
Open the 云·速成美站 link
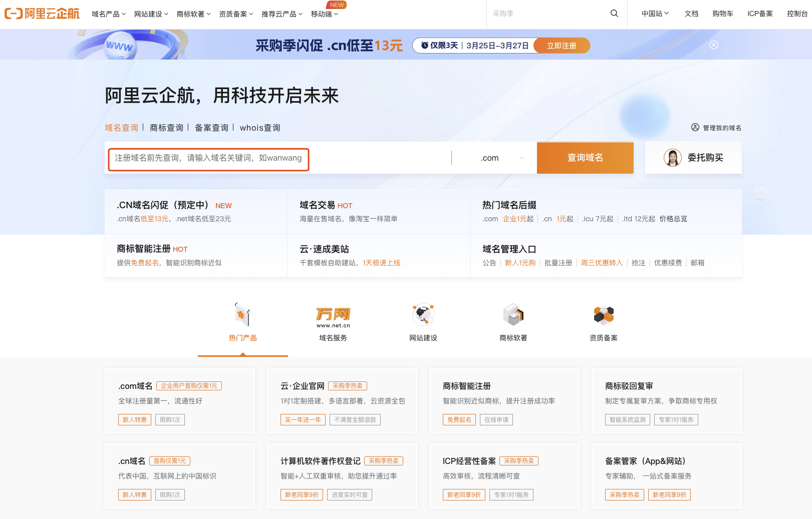point(324,249)
